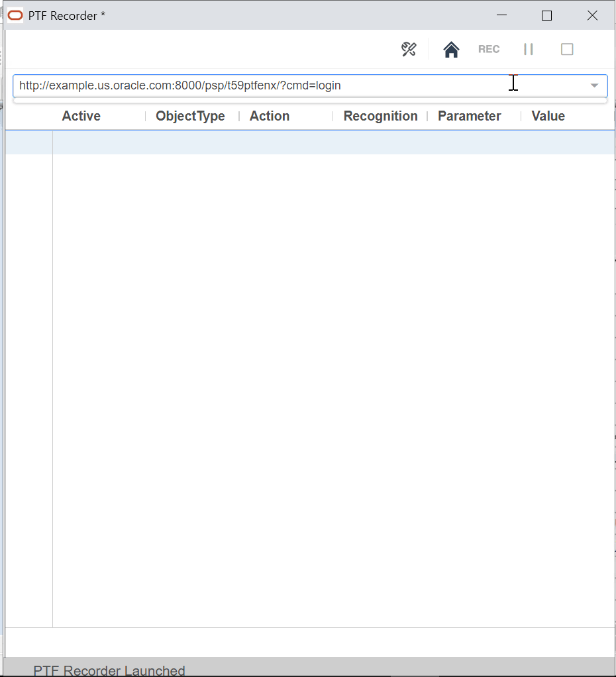Stop the recording session
The width and height of the screenshot is (616, 677).
566,49
